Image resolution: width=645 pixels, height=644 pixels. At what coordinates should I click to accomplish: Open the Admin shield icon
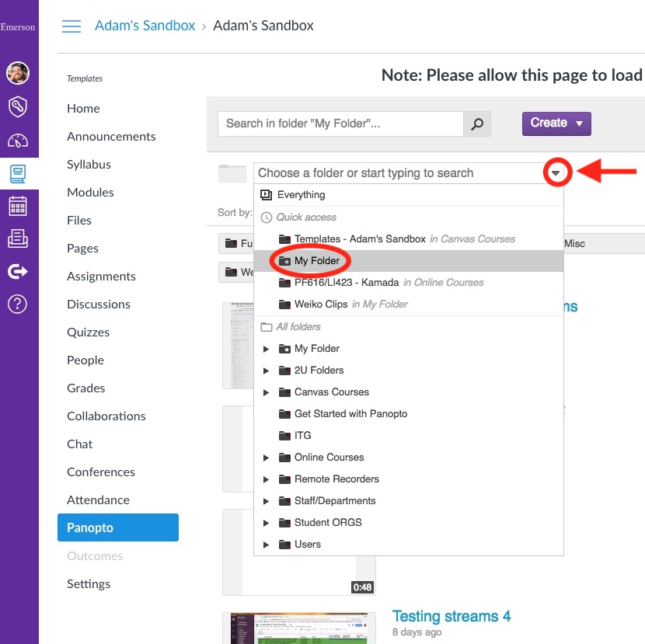tap(18, 107)
